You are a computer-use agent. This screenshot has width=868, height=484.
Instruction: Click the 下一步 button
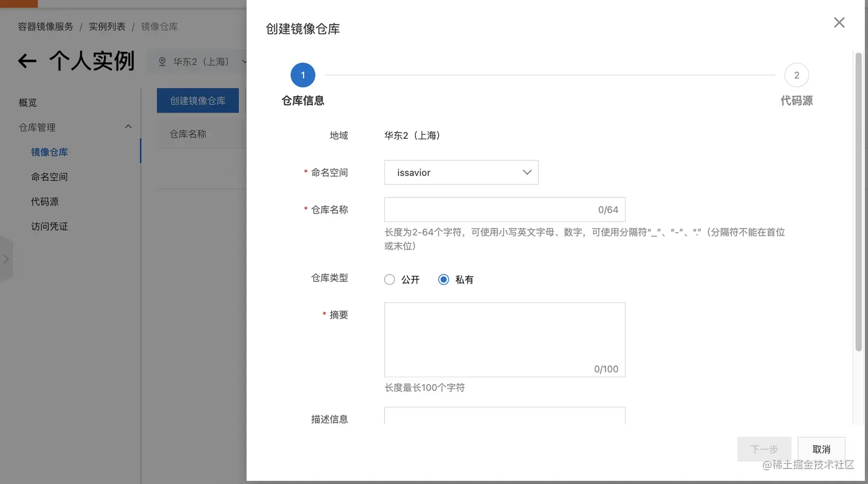coord(764,449)
